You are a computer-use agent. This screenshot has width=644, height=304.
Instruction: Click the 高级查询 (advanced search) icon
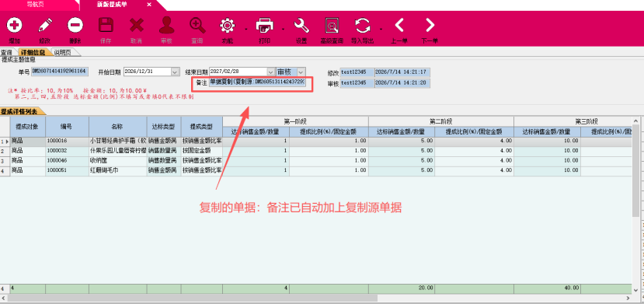[x=332, y=26]
